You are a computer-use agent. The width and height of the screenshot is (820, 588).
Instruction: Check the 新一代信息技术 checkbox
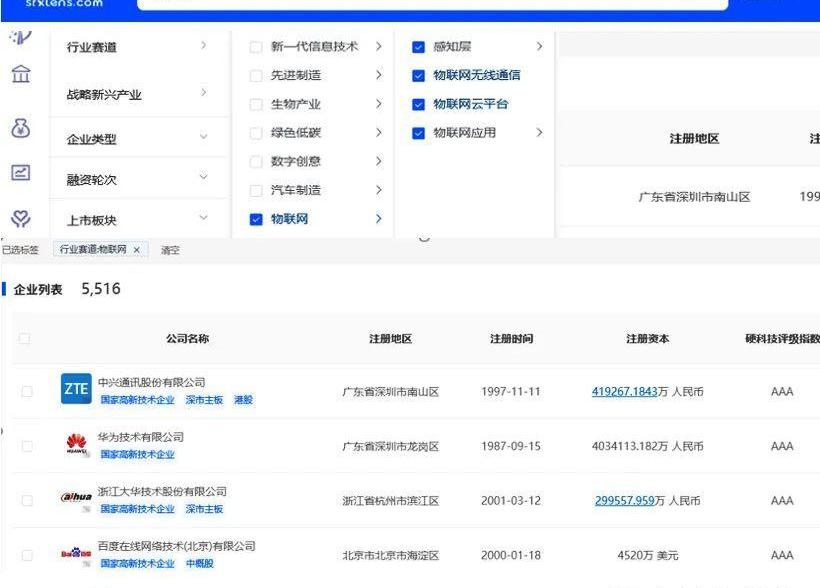click(256, 47)
